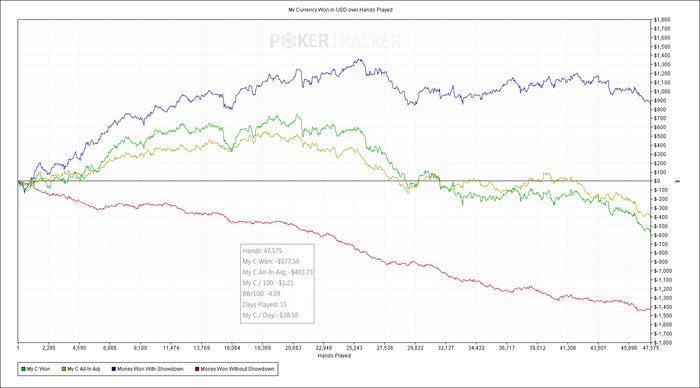Viewport: 700px width, 388px height.
Task: Click the My C / 100: -$1.21 line
Action: (x=268, y=283)
